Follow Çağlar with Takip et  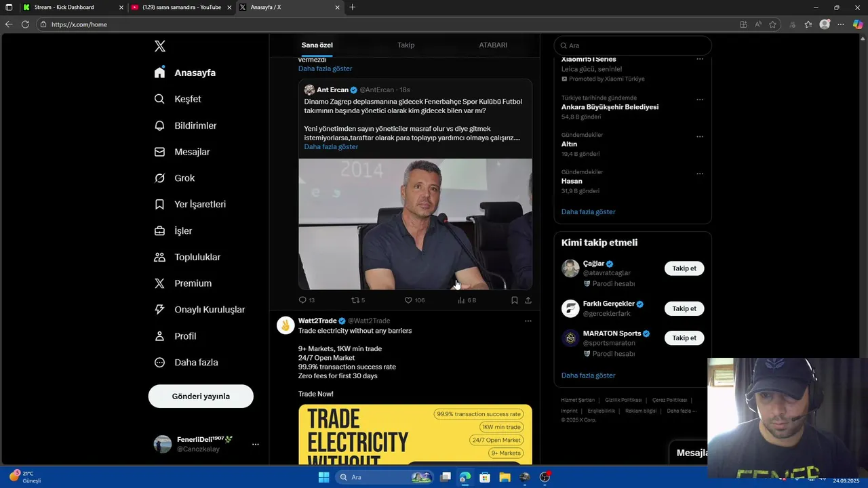[x=684, y=268]
